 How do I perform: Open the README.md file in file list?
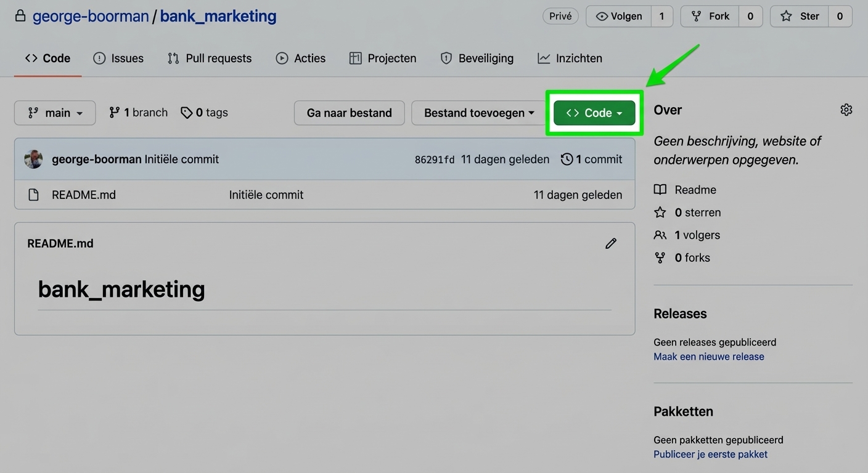[x=84, y=195]
